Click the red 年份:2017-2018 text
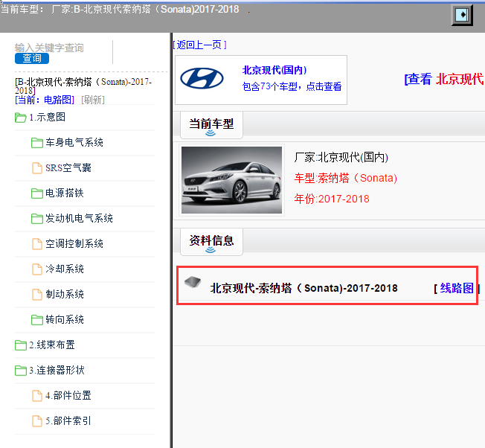Screen dimensions: 485x448 (332, 199)
